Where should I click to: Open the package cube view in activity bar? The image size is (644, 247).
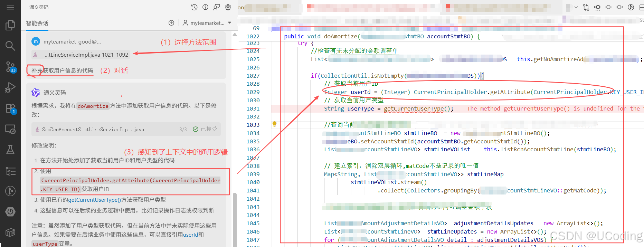[x=10, y=232]
